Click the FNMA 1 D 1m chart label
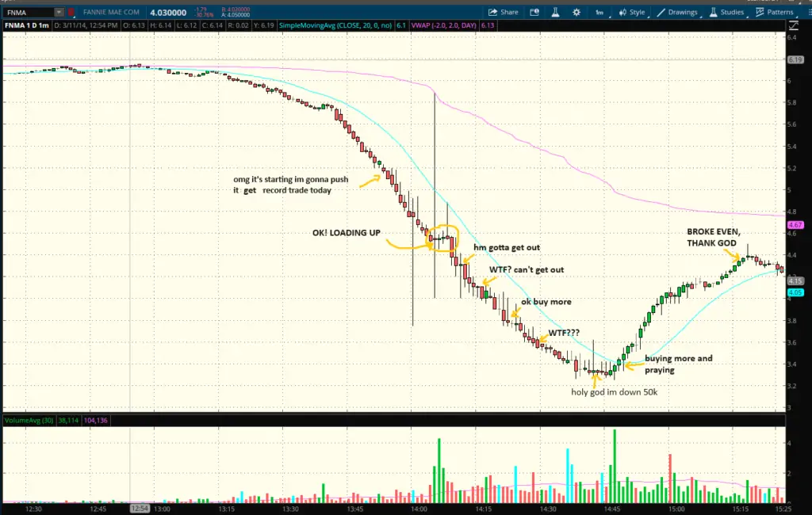Image resolution: width=812 pixels, height=515 pixels. 27,25
